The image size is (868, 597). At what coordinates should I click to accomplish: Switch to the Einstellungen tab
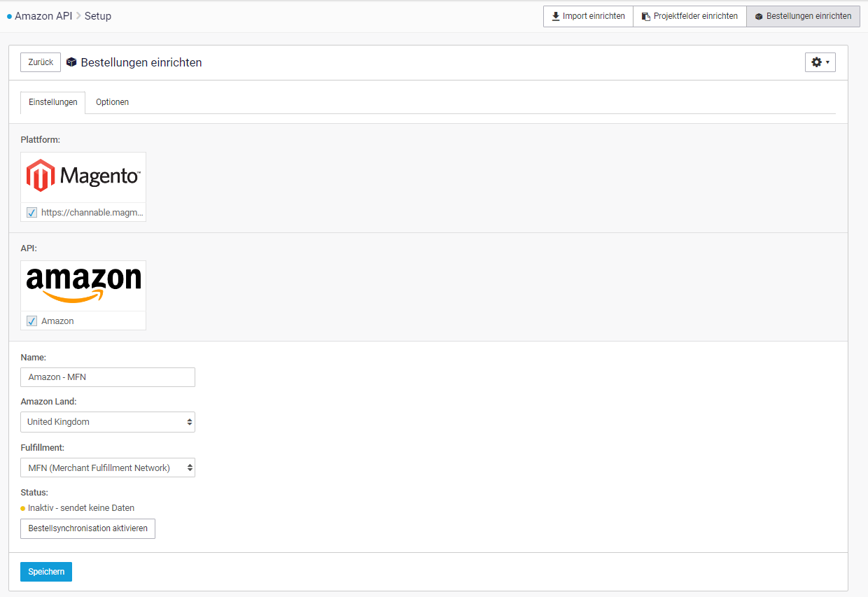pos(53,102)
